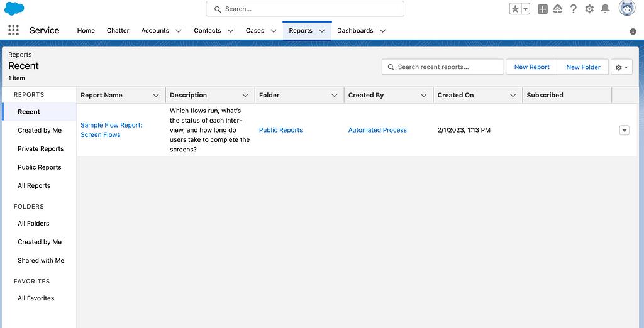Open the Salesforce Help question mark
The height and width of the screenshot is (328, 644).
click(x=573, y=9)
